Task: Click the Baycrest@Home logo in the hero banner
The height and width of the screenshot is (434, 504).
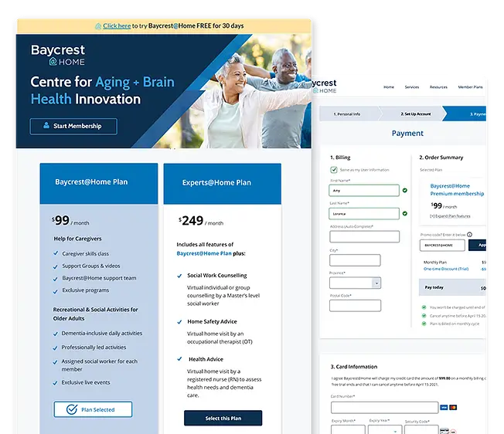Action: point(59,55)
